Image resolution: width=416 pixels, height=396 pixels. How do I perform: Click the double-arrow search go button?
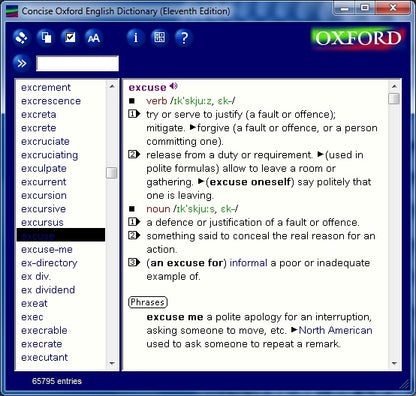tap(22, 63)
